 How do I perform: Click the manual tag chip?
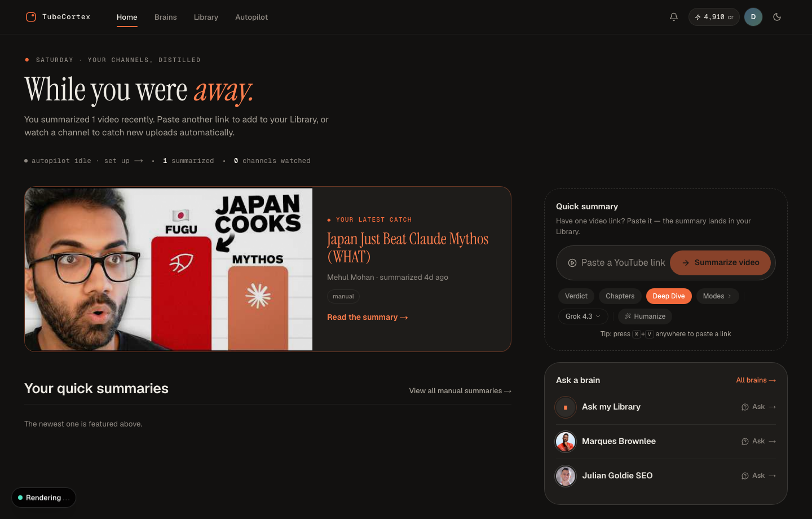[x=343, y=296]
